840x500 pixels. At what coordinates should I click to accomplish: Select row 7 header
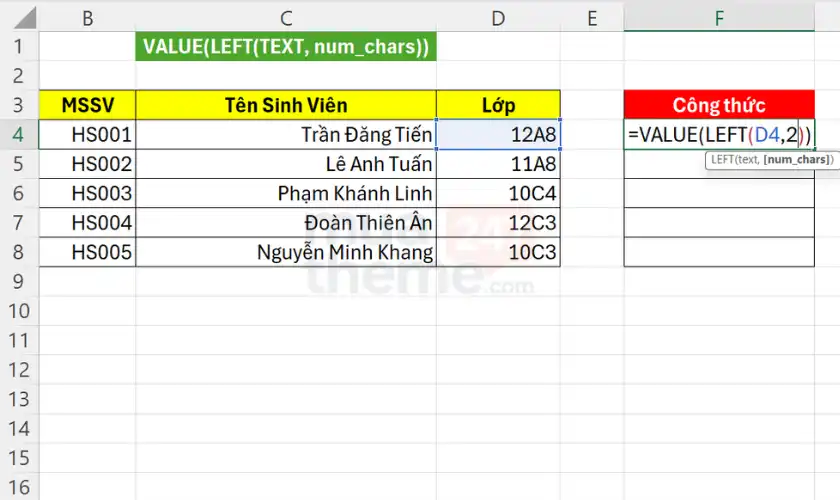pos(19,222)
